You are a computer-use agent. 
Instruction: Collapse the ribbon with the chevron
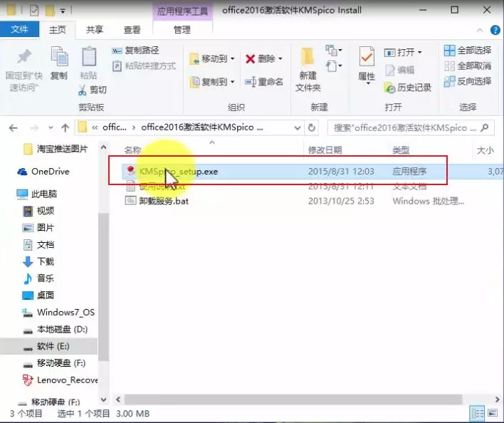[480, 30]
